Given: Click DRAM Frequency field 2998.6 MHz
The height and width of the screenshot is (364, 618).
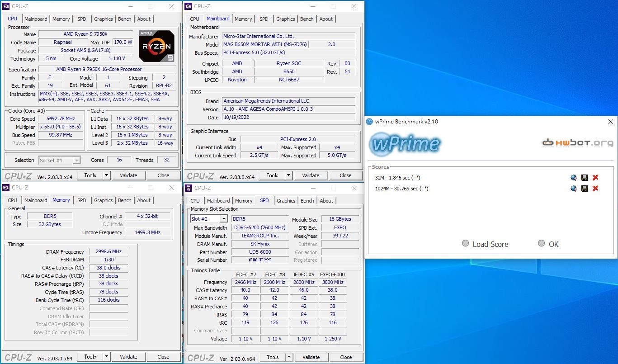Looking at the screenshot, I should [109, 252].
